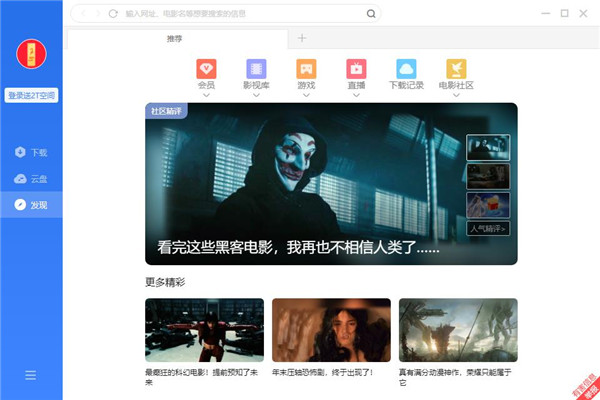Go back with the left arrow

[x=83, y=14]
